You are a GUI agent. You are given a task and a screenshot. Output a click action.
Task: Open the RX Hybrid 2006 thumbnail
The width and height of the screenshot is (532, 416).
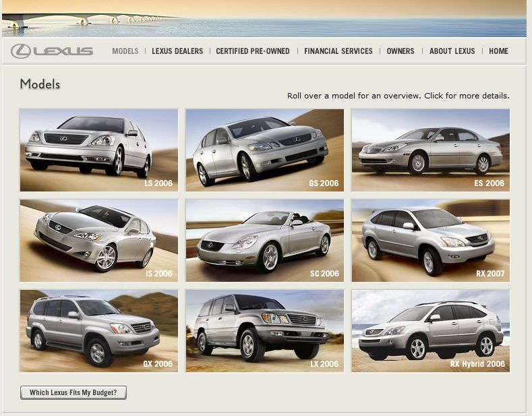[x=431, y=331]
